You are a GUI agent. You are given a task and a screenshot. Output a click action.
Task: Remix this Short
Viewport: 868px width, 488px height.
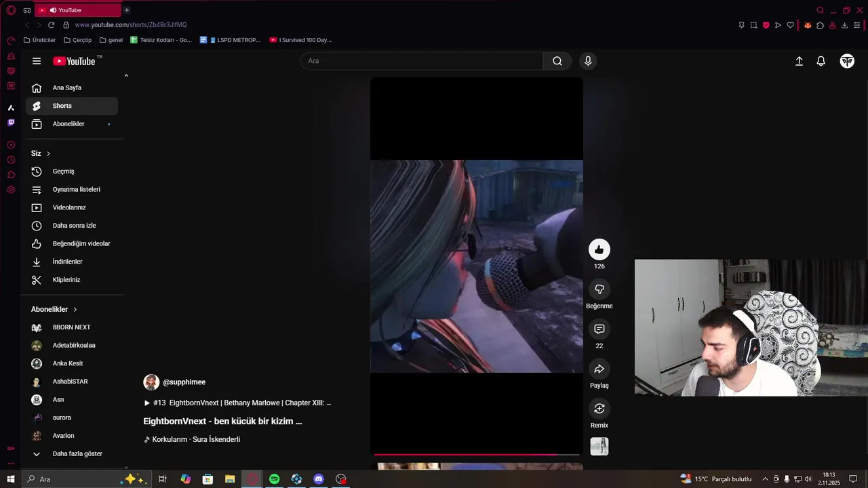coord(599,409)
